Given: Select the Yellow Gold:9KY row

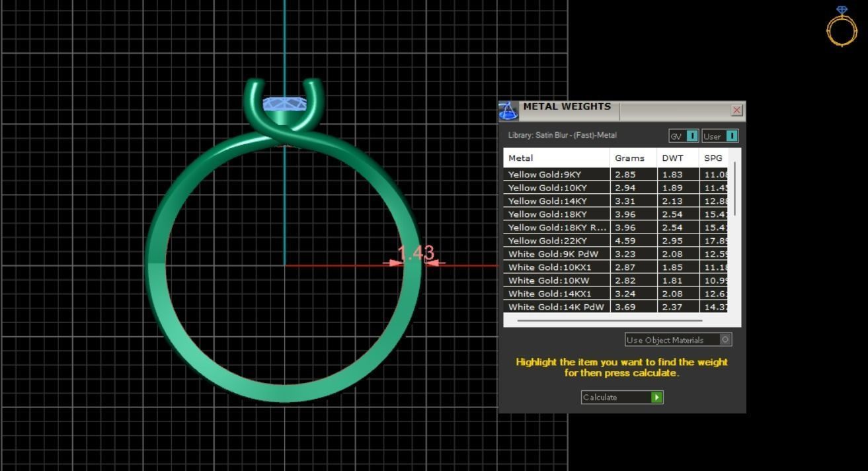Looking at the screenshot, I should point(615,175).
